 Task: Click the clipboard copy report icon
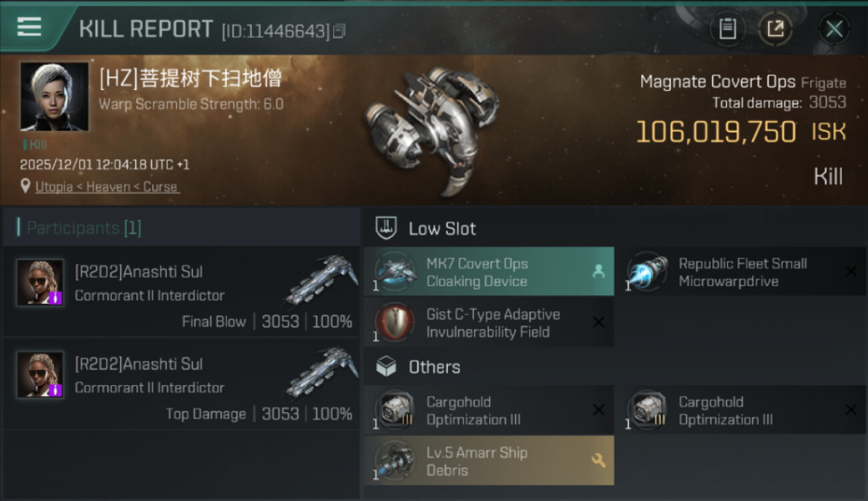727,29
